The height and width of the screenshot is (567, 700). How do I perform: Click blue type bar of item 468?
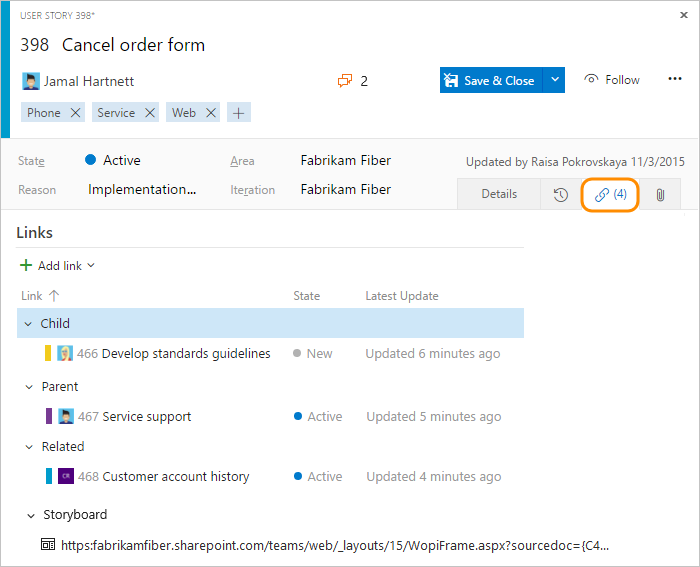tap(49, 476)
